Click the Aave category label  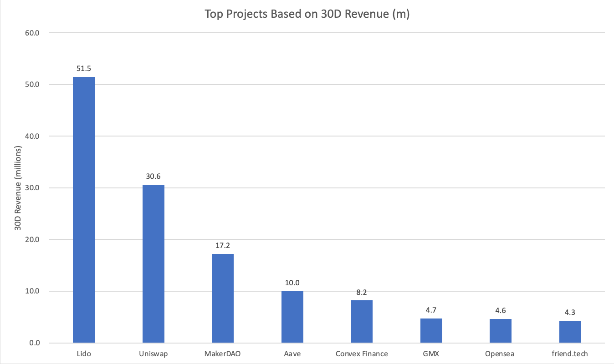coord(292,354)
